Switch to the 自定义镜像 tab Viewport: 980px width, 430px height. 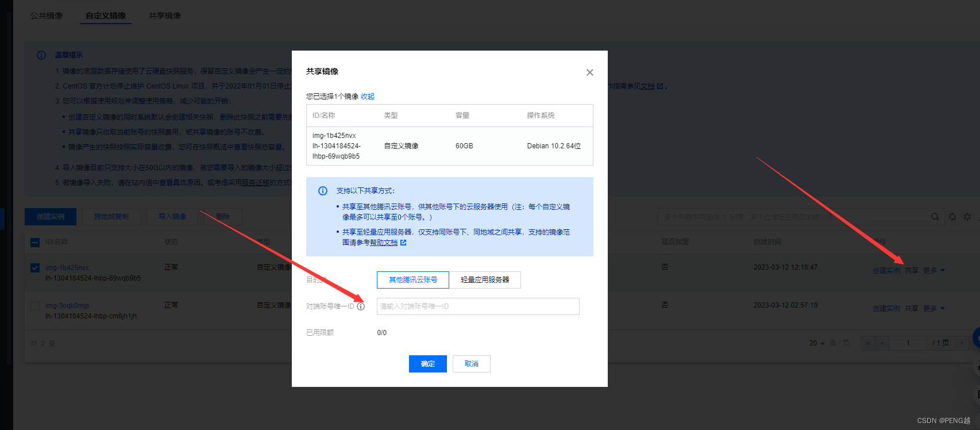[106, 16]
